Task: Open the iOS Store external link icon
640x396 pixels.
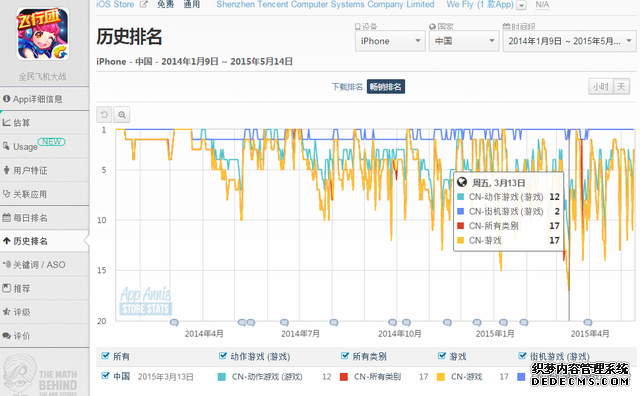Action: pos(143,4)
